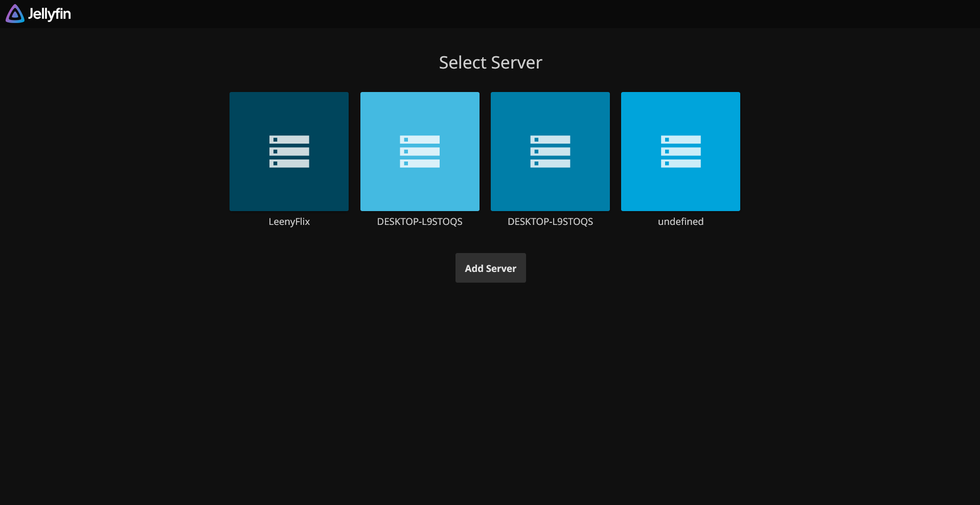Click the LeenyFlix server name label
The height and width of the screenshot is (505, 980).
pos(289,221)
